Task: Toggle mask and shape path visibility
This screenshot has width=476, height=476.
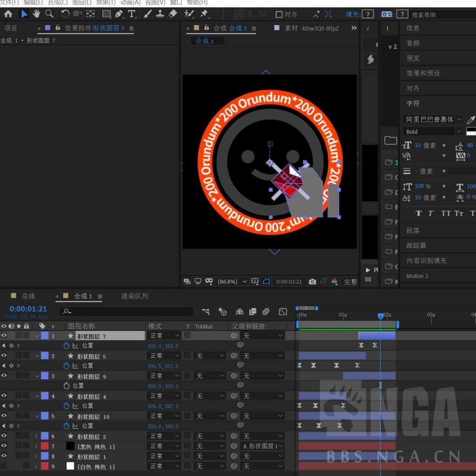Action: click(x=266, y=281)
